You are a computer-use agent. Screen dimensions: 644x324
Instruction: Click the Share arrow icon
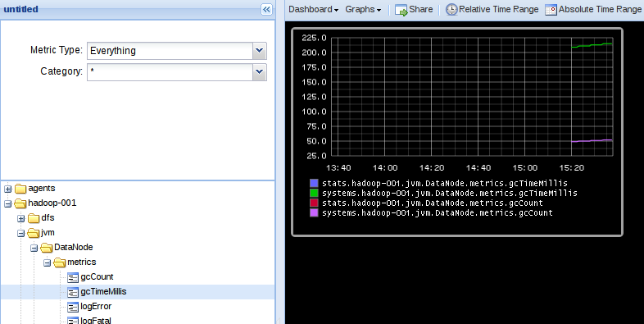(x=401, y=10)
